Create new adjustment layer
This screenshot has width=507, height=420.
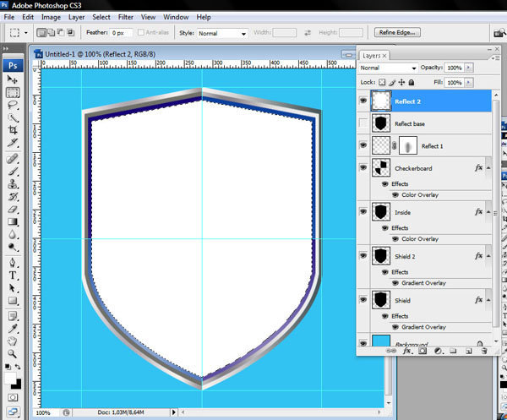click(x=438, y=351)
